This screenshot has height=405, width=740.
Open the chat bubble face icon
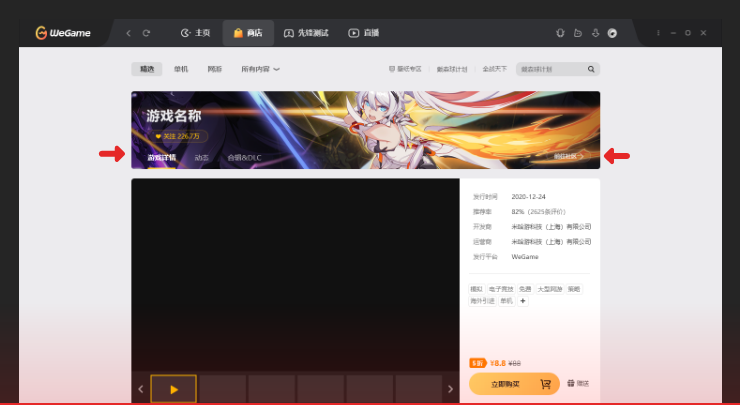click(x=578, y=33)
